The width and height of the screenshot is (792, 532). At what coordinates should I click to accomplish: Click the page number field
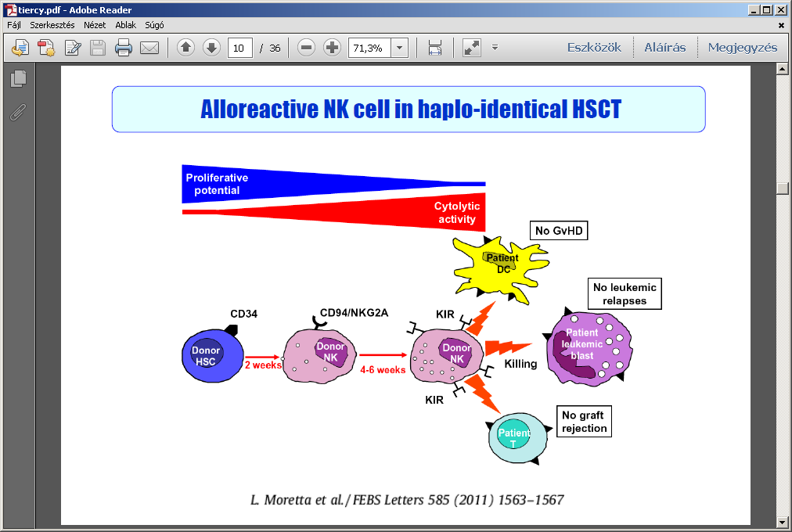240,48
